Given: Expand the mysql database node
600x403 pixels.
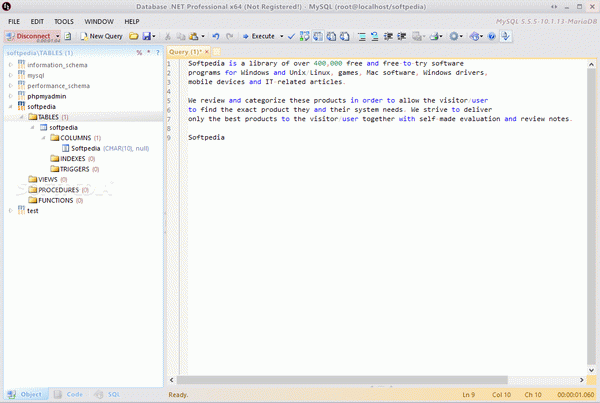Looking at the screenshot, I should 11,75.
